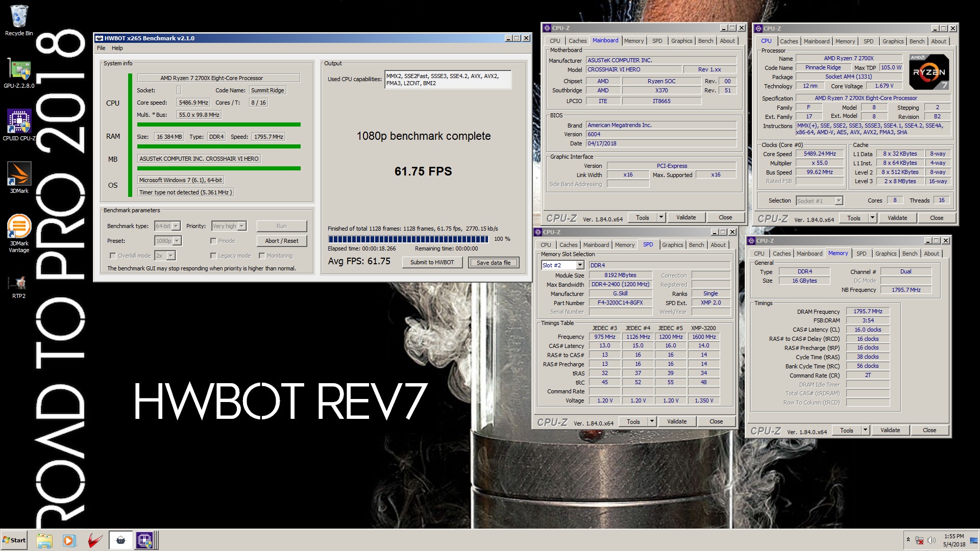The width and height of the screenshot is (980, 551).
Task: Click the Save data file button
Action: [494, 262]
